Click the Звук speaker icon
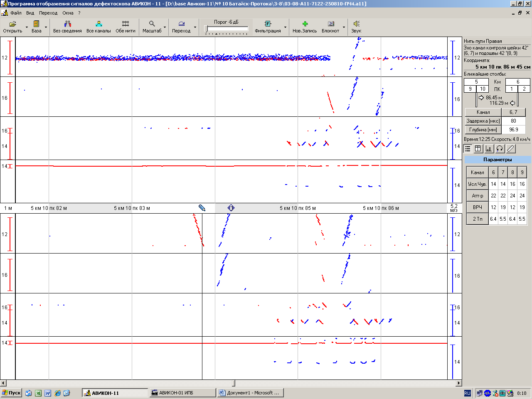This screenshot has height=399, width=532. point(356,24)
